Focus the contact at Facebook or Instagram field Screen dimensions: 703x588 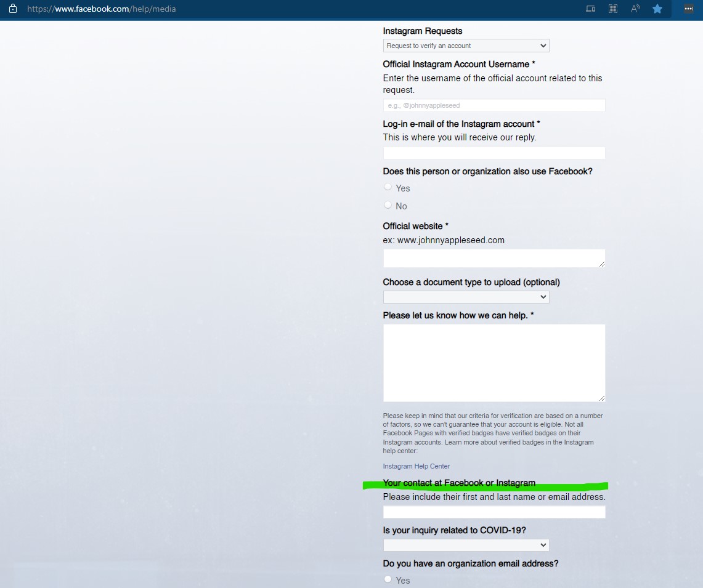[x=494, y=512]
